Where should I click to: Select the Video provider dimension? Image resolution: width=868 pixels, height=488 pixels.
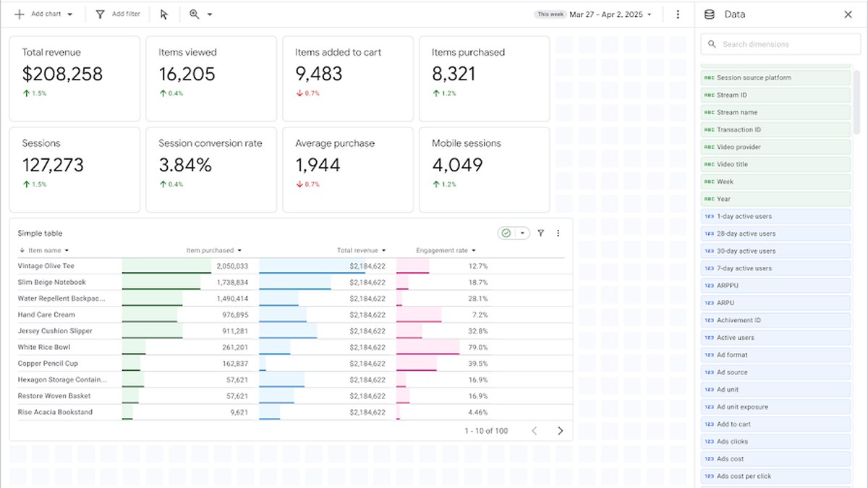tap(776, 147)
